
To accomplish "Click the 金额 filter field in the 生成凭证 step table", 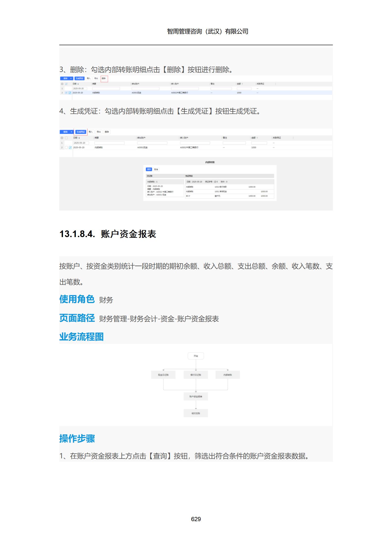I will 259,143.
